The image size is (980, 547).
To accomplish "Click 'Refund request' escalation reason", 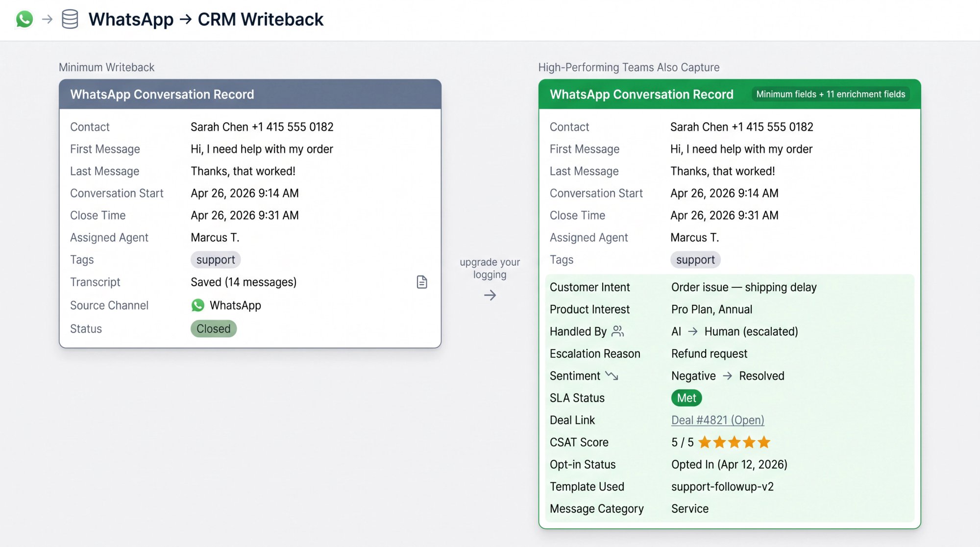I will click(709, 353).
